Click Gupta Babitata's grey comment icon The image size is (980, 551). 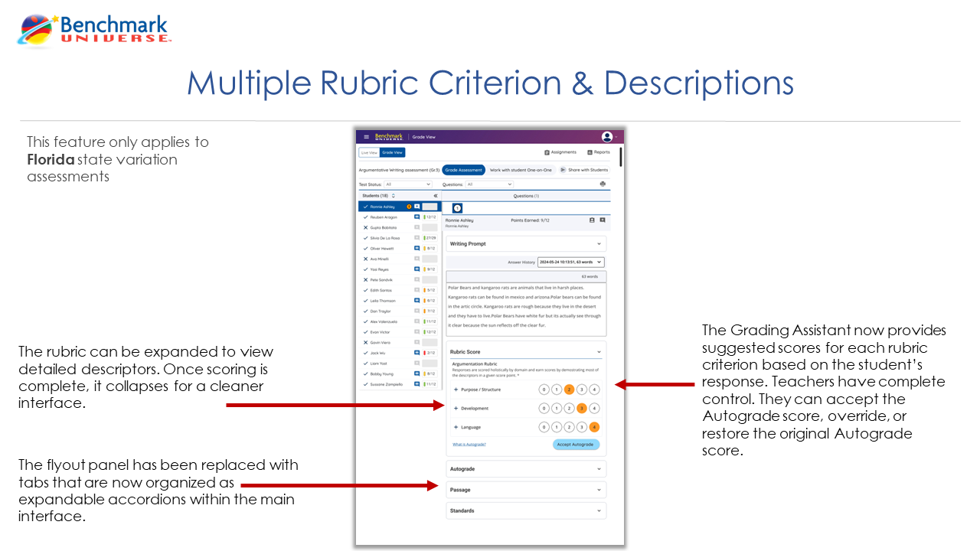[417, 227]
